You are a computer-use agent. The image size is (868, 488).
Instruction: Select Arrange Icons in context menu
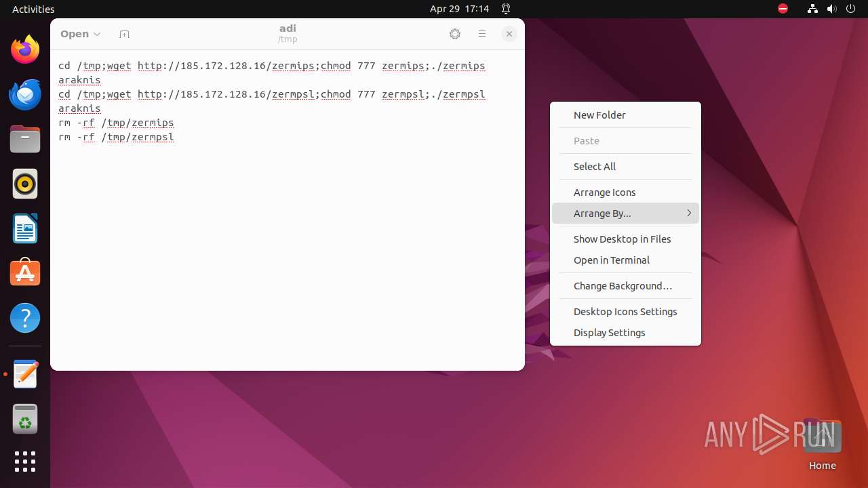click(625, 192)
